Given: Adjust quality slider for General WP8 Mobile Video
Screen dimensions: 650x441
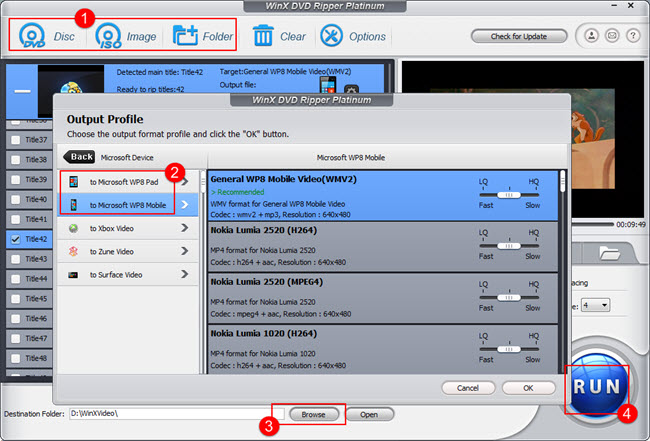Looking at the screenshot, I should [x=509, y=195].
